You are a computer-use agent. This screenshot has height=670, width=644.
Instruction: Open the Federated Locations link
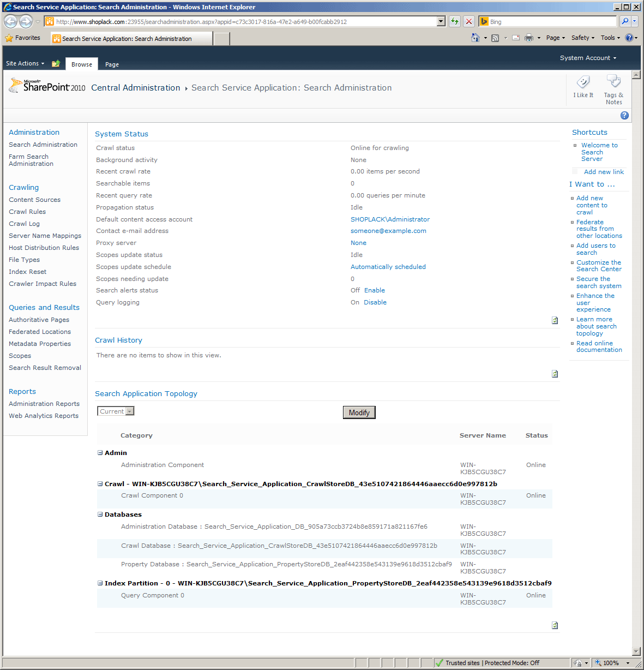coord(40,332)
